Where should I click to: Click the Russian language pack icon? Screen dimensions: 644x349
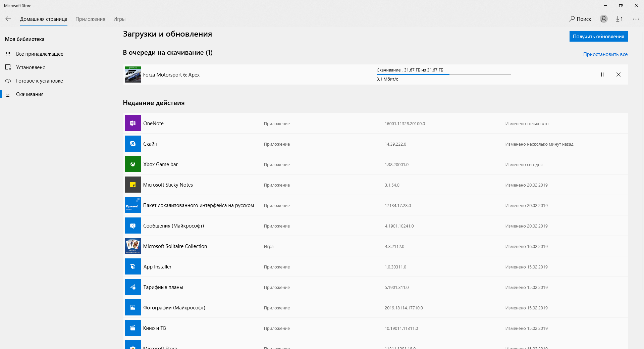pyautogui.click(x=133, y=205)
